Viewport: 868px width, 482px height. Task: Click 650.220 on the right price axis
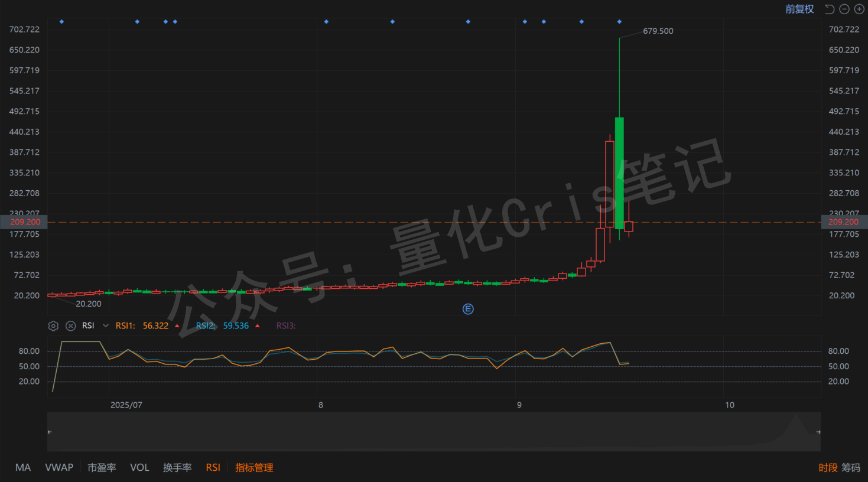point(844,50)
